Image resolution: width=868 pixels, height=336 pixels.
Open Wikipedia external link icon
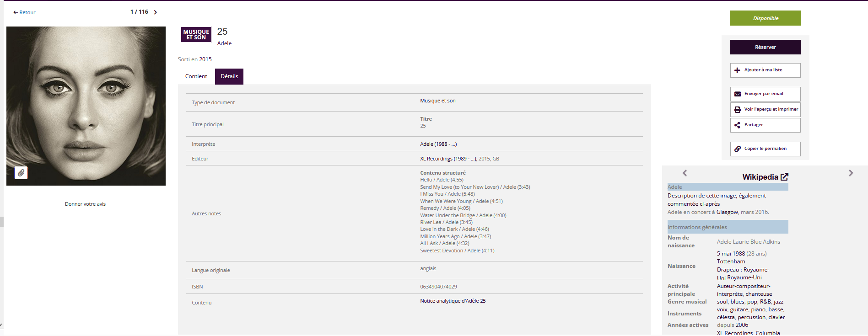784,177
